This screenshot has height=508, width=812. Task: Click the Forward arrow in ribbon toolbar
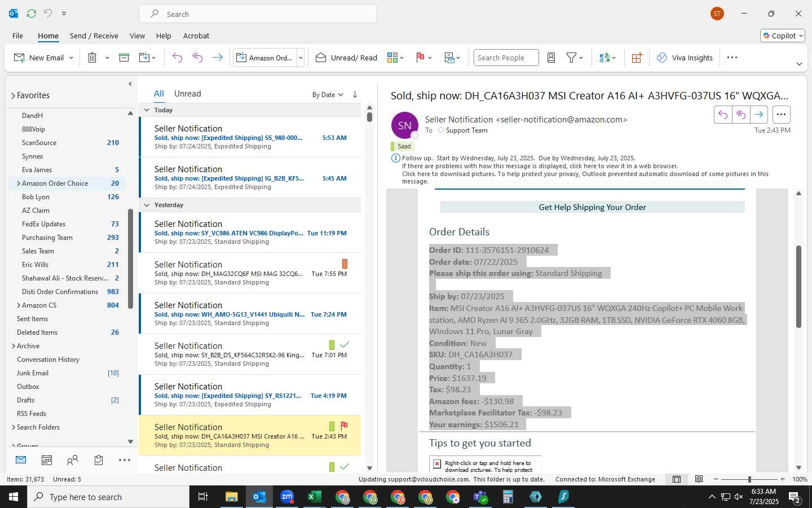217,58
